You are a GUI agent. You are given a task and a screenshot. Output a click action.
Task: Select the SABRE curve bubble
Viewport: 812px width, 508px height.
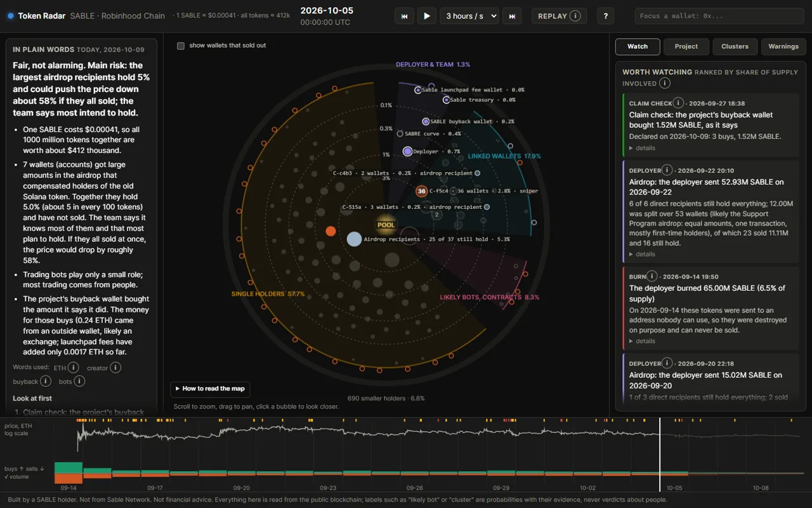[x=400, y=134]
